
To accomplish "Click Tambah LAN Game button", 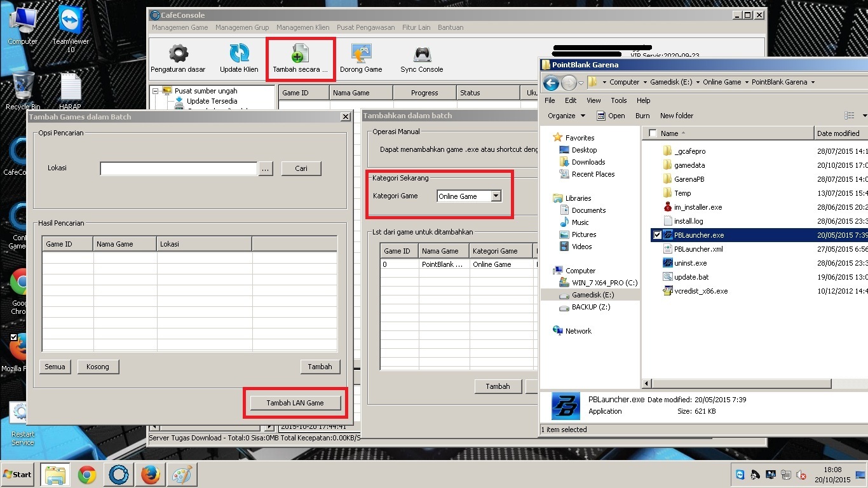I will [x=295, y=403].
